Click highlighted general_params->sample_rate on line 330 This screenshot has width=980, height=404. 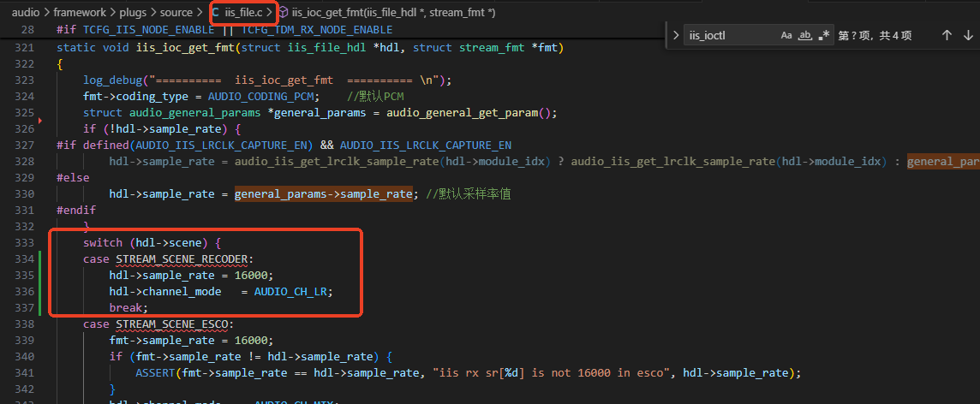coord(324,193)
